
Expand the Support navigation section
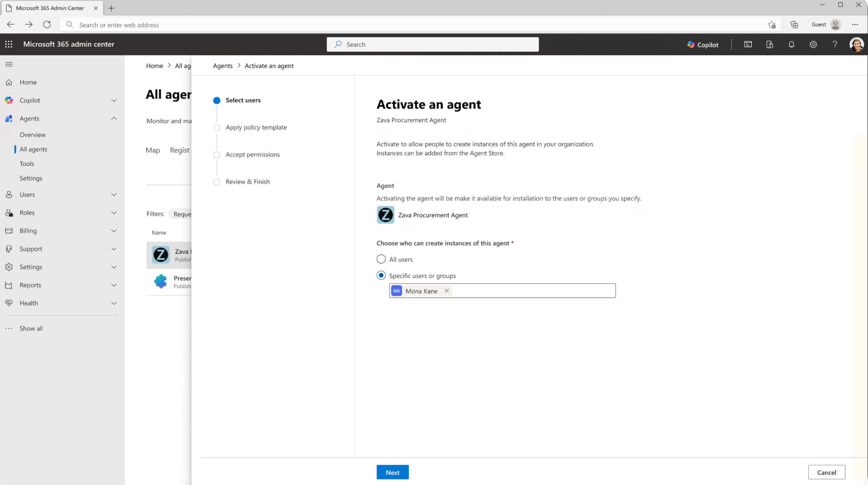point(114,249)
